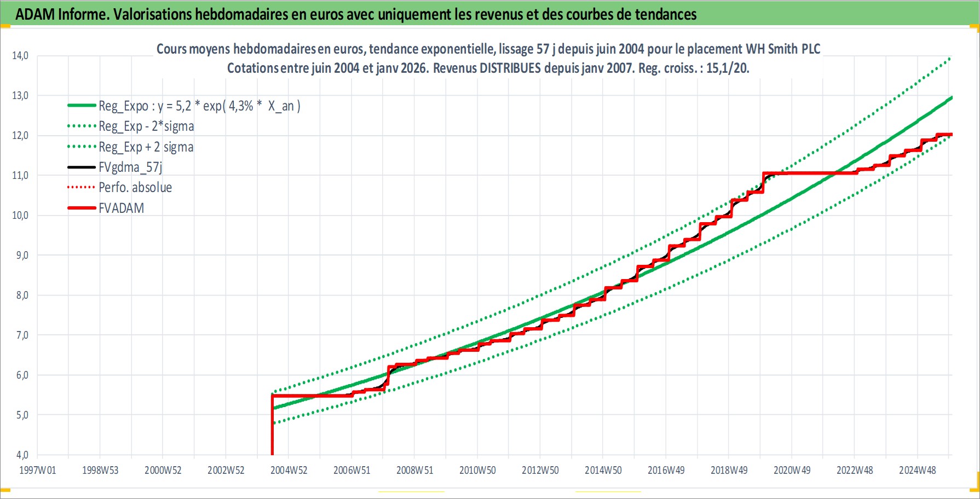The height and width of the screenshot is (499, 980).
Task: Select the x-axis week label "2010W50"
Action: pos(477,471)
